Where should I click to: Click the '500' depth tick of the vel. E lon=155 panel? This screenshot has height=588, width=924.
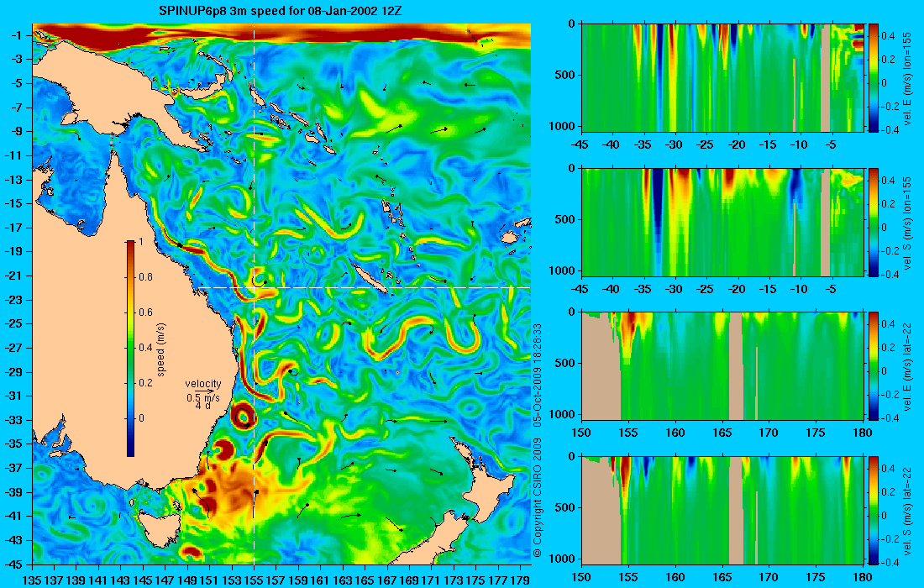566,75
